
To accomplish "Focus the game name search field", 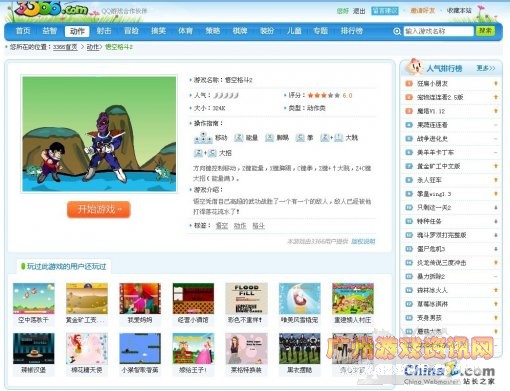I will 438,31.
